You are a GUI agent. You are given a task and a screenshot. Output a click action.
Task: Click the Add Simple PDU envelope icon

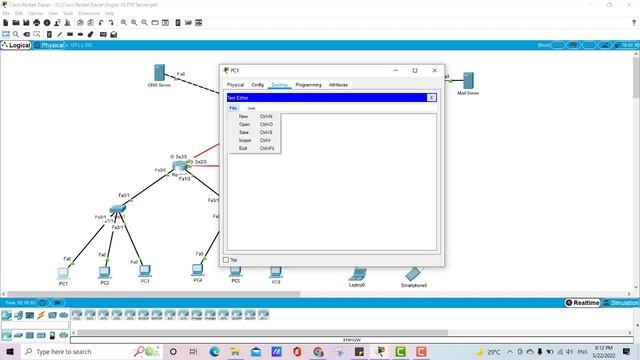click(103, 34)
